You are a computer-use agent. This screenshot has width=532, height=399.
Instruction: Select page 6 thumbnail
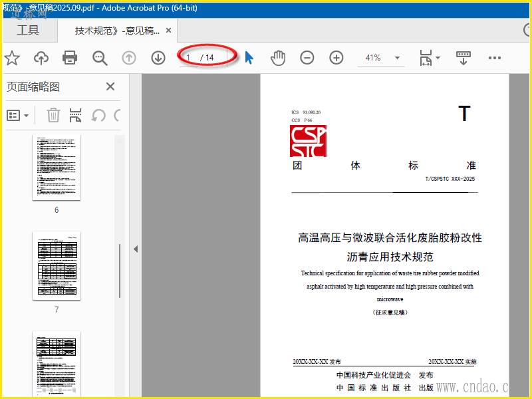[57, 168]
